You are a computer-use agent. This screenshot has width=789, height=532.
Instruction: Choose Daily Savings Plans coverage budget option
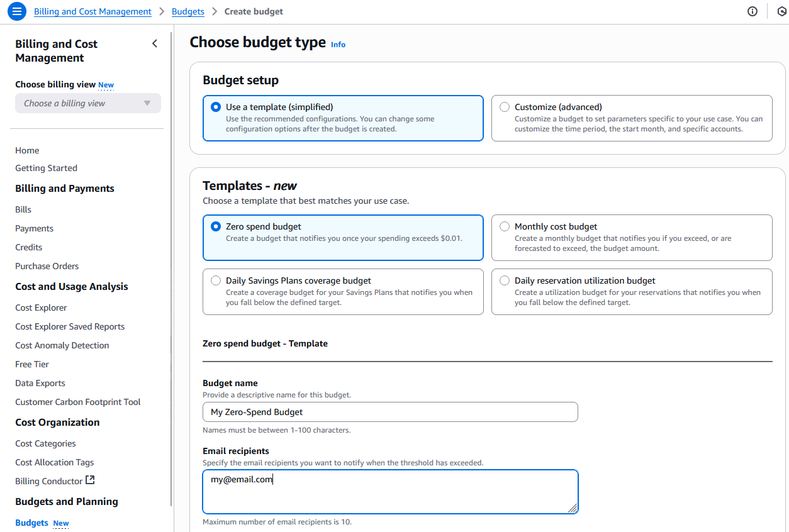(216, 280)
